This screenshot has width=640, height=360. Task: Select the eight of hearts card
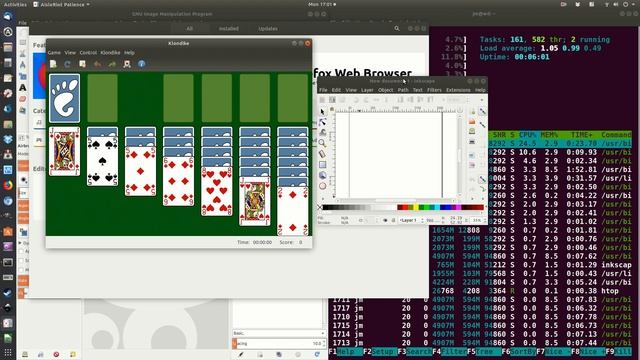click(x=217, y=191)
